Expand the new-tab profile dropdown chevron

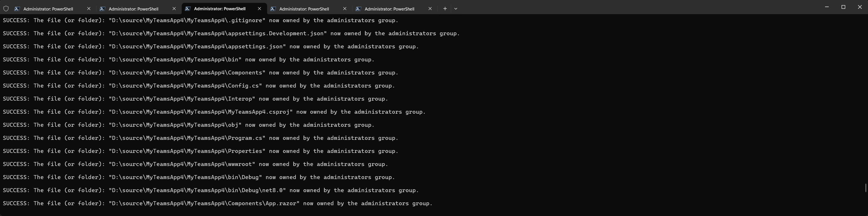(456, 9)
